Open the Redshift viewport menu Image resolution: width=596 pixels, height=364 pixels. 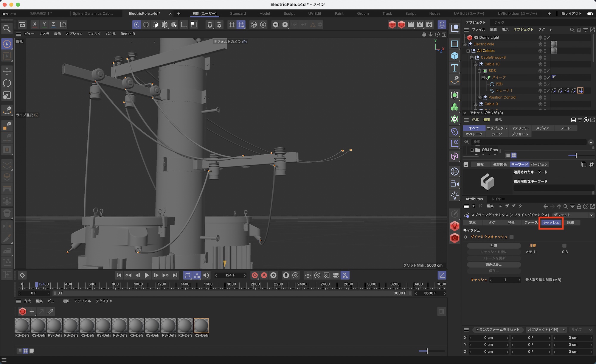[128, 34]
